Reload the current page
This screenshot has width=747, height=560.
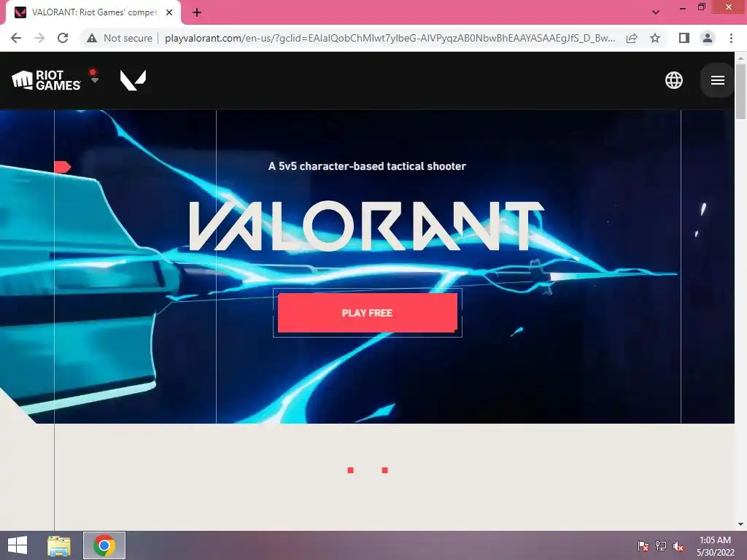point(63,38)
